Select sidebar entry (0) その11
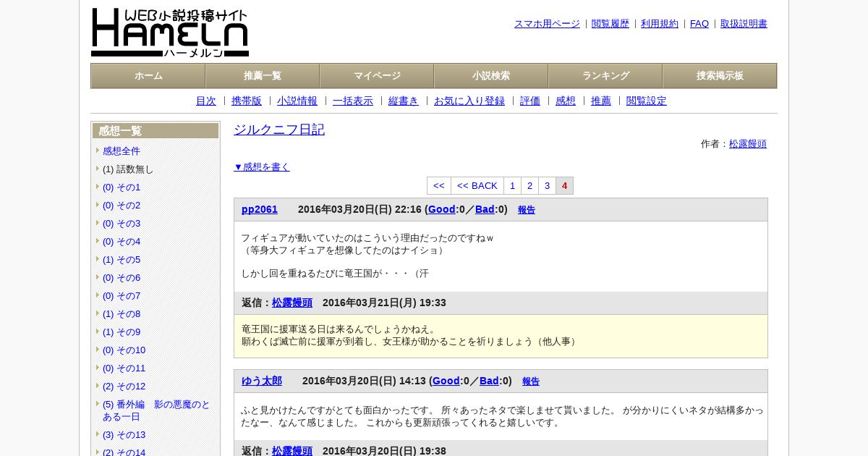This screenshot has height=456, width=868. (x=124, y=368)
